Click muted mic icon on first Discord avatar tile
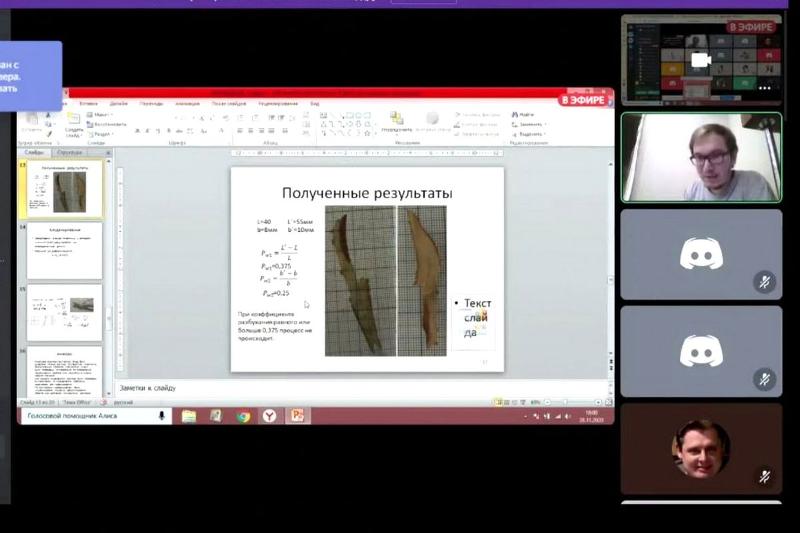Screen dimensions: 800x533 tap(764, 282)
